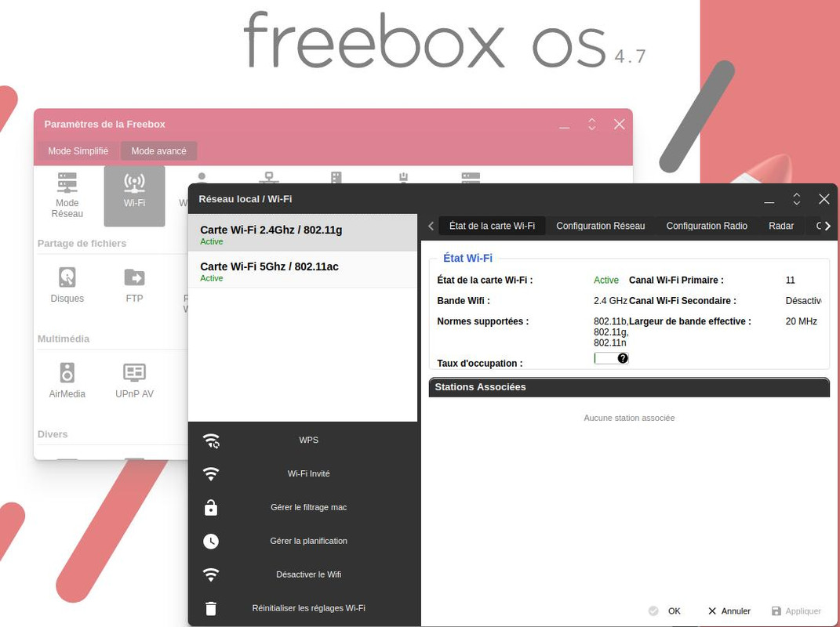Click the '20 MHz' bandwidth value
The width and height of the screenshot is (840, 627).
801,321
